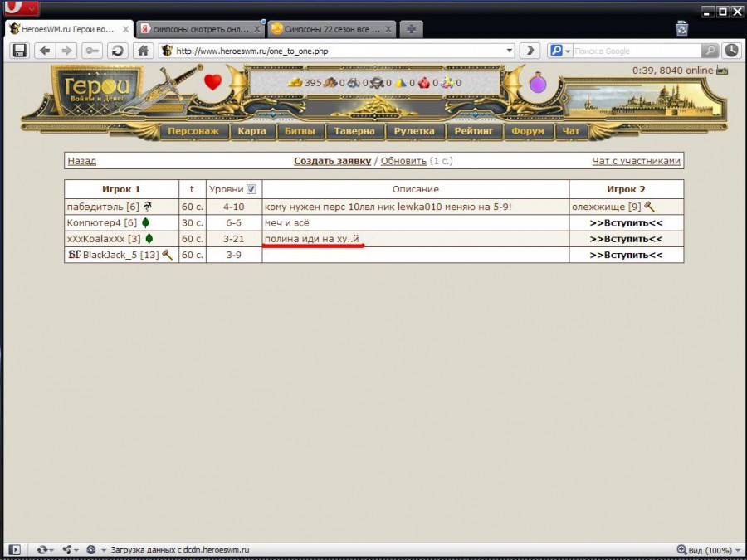Click Вступить in Компютер4 row

tap(626, 223)
